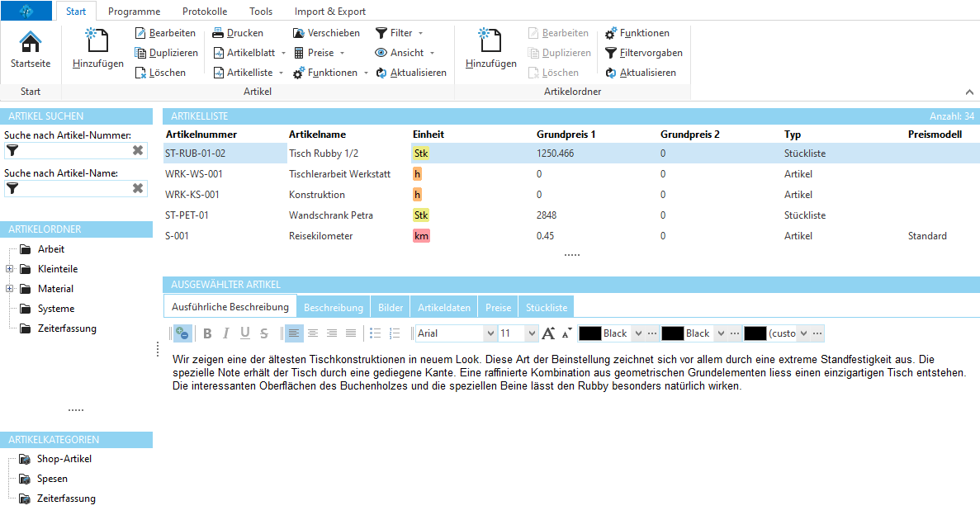Click Aktualisieren in the Artikel group

(x=411, y=73)
